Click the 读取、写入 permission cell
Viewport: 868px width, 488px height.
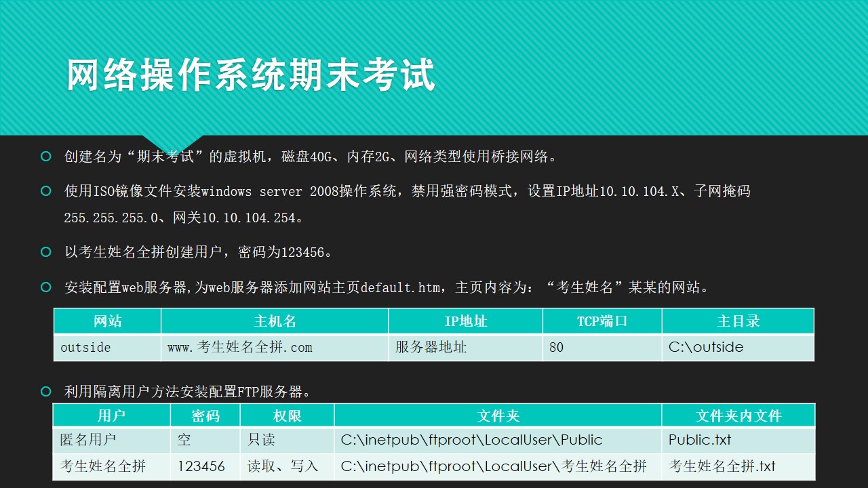[x=288, y=466]
